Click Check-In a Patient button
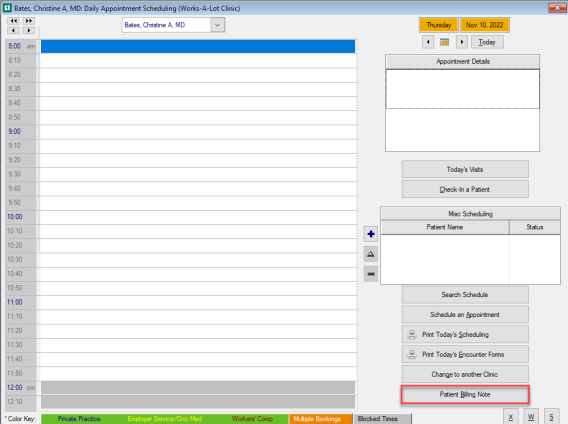Viewport: 568px width, 424px height. tap(465, 189)
